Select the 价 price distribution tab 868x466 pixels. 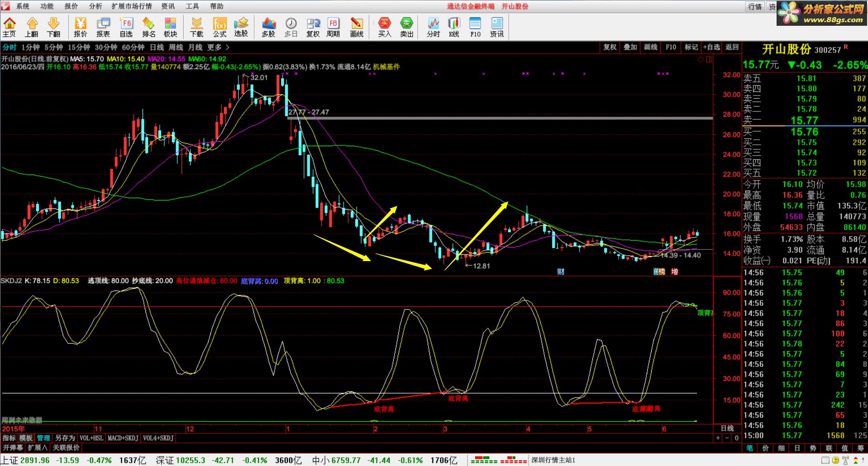766,448
